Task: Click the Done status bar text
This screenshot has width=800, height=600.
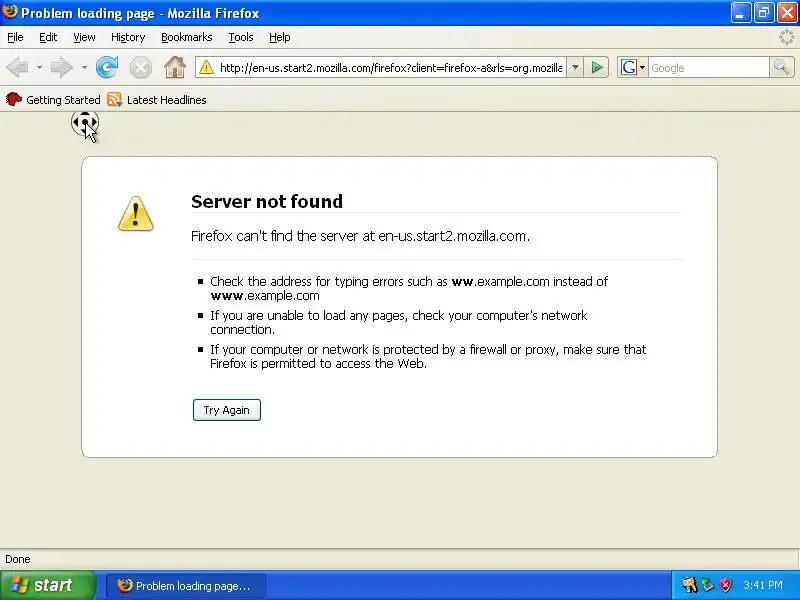Action: (18, 559)
